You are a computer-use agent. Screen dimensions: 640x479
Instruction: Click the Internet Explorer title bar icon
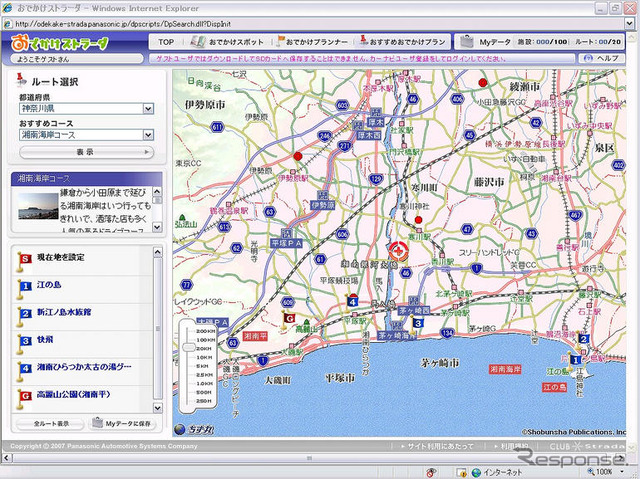7,8
